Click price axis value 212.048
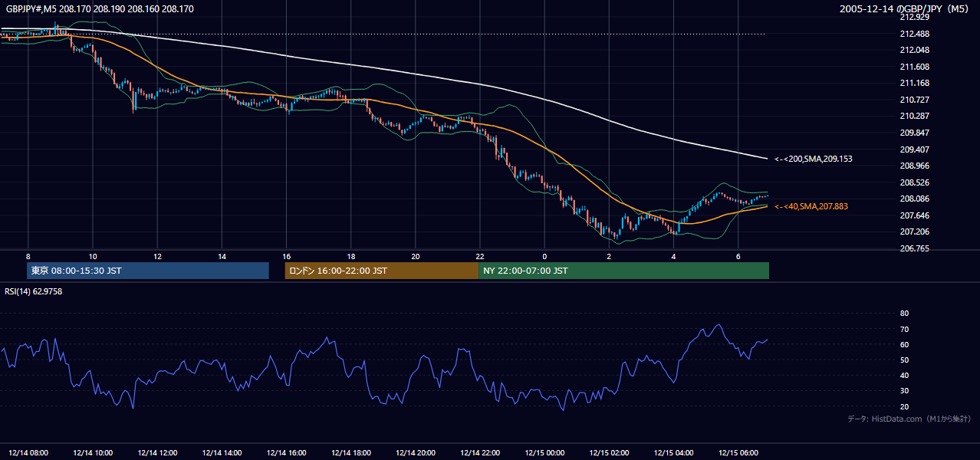Viewport: 980px width, 460px height. 914,51
